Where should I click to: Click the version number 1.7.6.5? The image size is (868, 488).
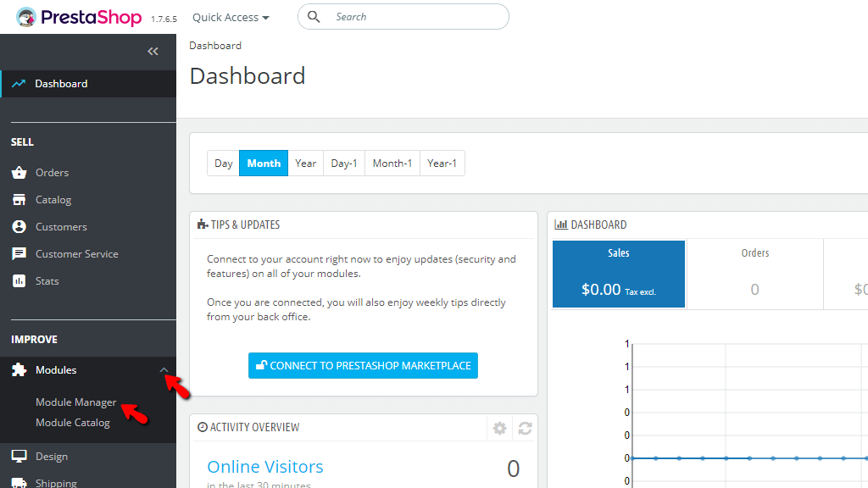pyautogui.click(x=164, y=19)
